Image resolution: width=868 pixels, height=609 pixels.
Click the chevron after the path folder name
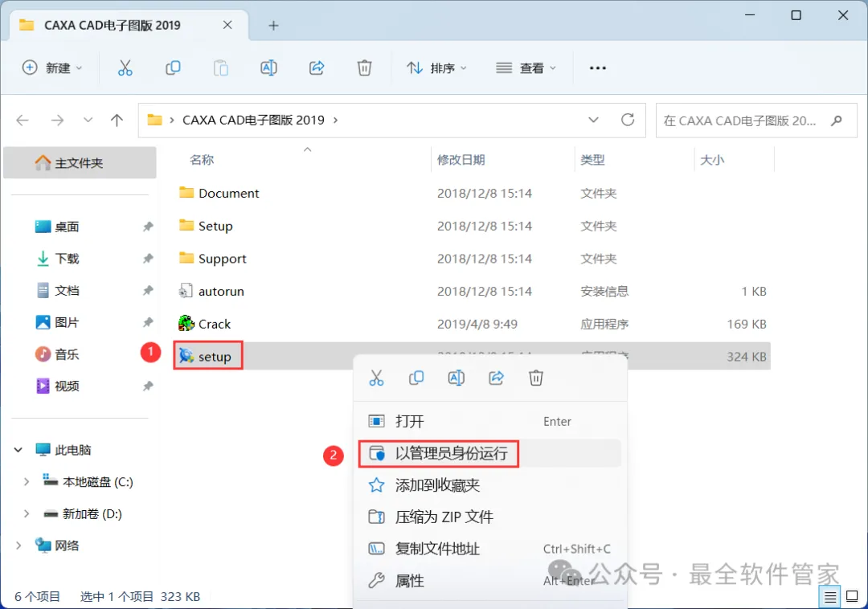coord(335,120)
